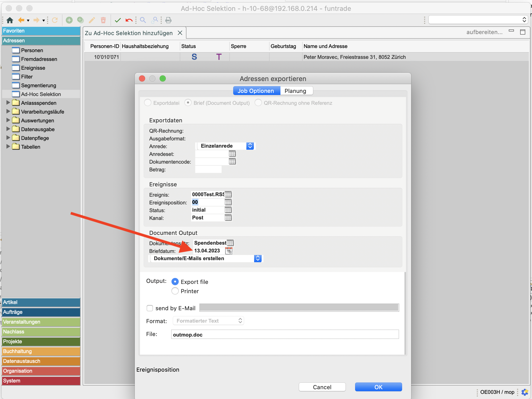Open Dokumente/E-Mails erstellen dropdown
Viewport: 532px width, 399px height.
[x=257, y=258]
